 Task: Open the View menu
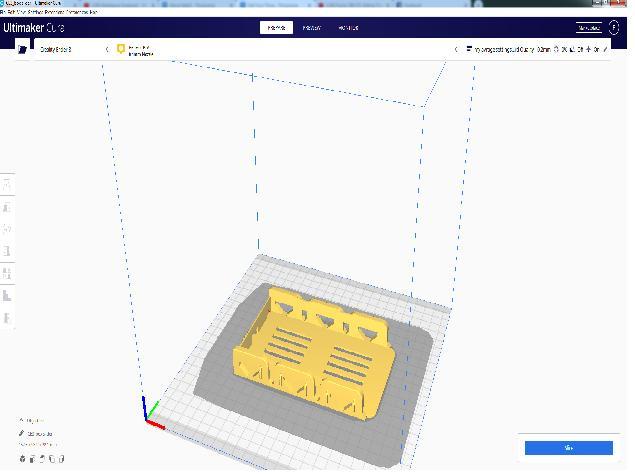21,12
